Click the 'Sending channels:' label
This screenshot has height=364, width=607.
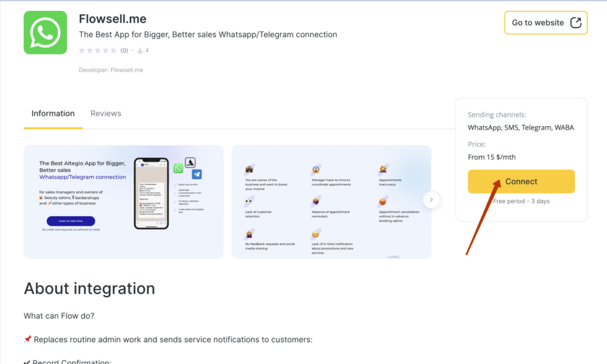tap(497, 115)
